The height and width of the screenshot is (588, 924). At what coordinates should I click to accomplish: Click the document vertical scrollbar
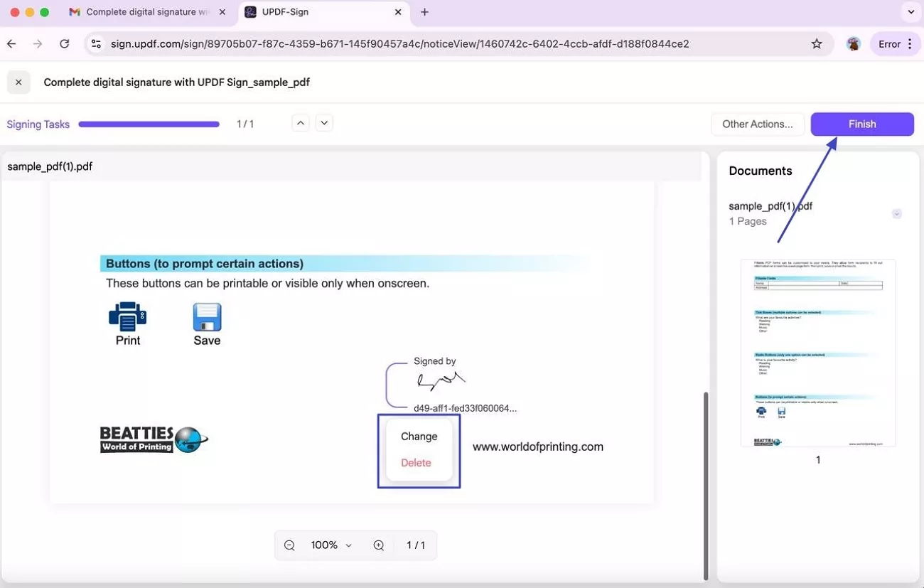click(706, 485)
